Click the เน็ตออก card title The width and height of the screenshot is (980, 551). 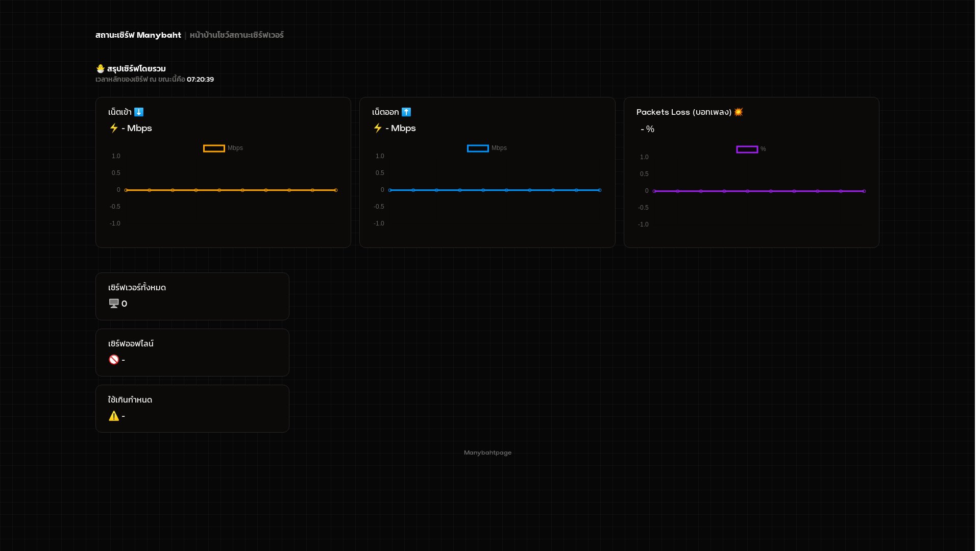point(385,112)
